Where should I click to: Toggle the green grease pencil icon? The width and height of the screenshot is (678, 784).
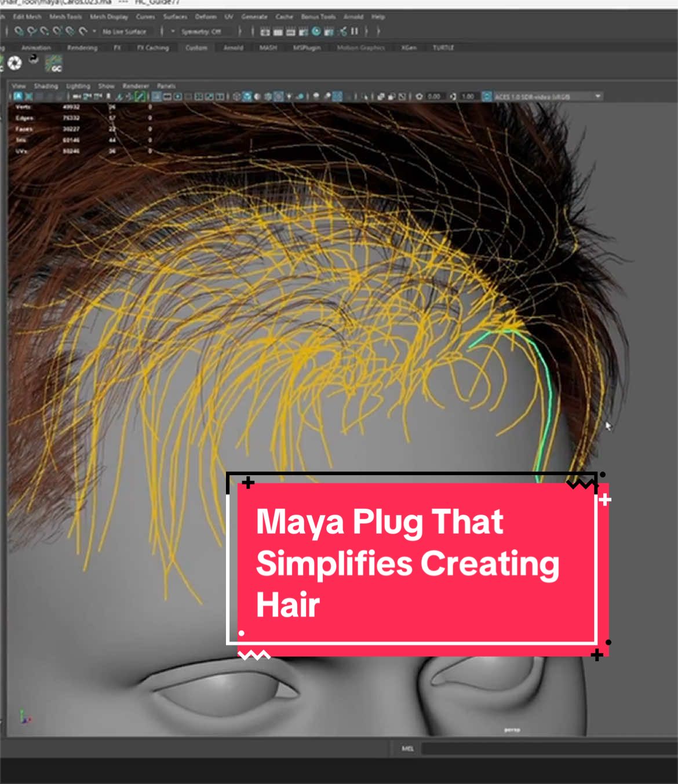click(x=140, y=96)
